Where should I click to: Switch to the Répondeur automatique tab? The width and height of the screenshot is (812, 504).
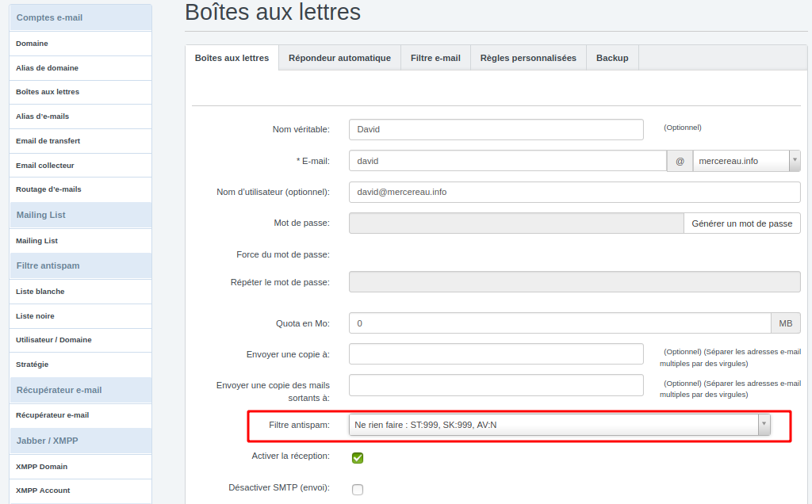coord(339,58)
